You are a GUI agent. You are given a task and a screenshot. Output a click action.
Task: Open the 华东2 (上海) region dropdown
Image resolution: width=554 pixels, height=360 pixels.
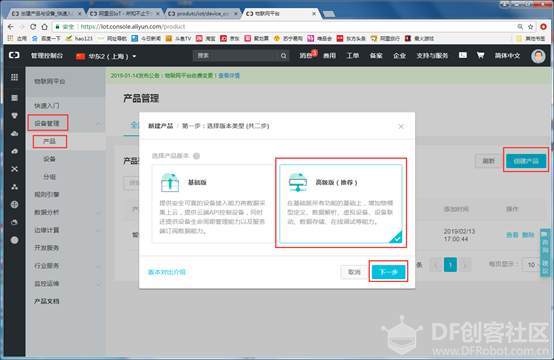coord(106,56)
